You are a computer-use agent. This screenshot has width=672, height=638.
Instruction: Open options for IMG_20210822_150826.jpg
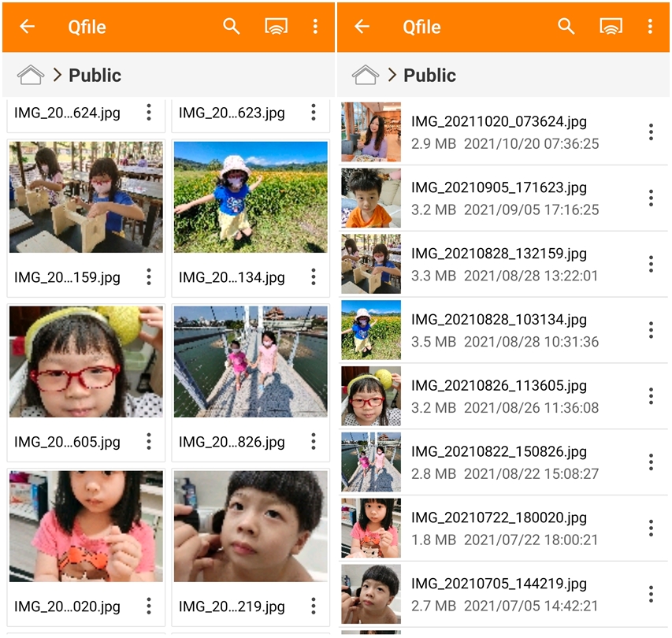(651, 462)
